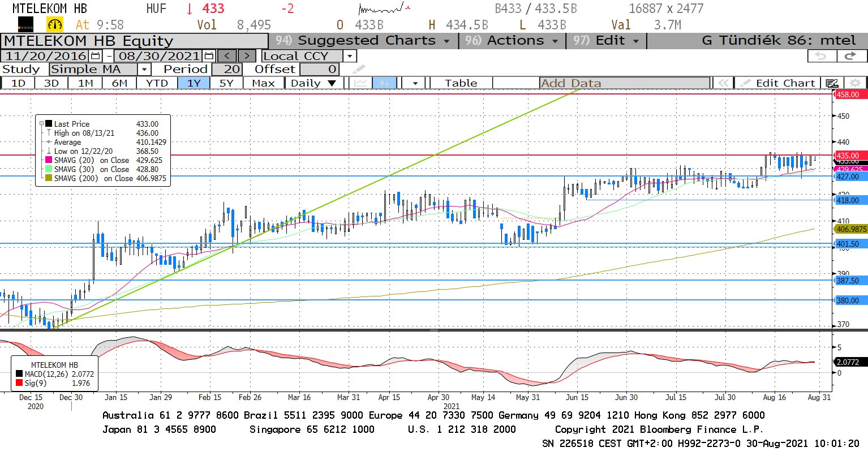Select the YTD range tab

click(157, 83)
